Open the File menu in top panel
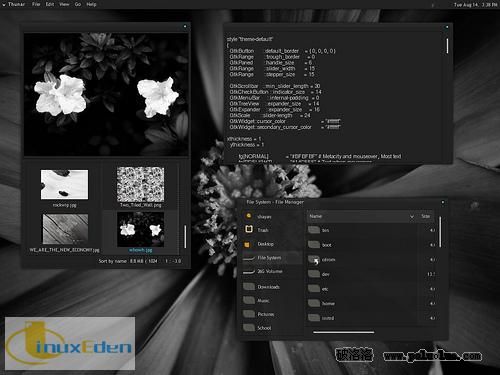This screenshot has width=500, height=375. point(36,4)
